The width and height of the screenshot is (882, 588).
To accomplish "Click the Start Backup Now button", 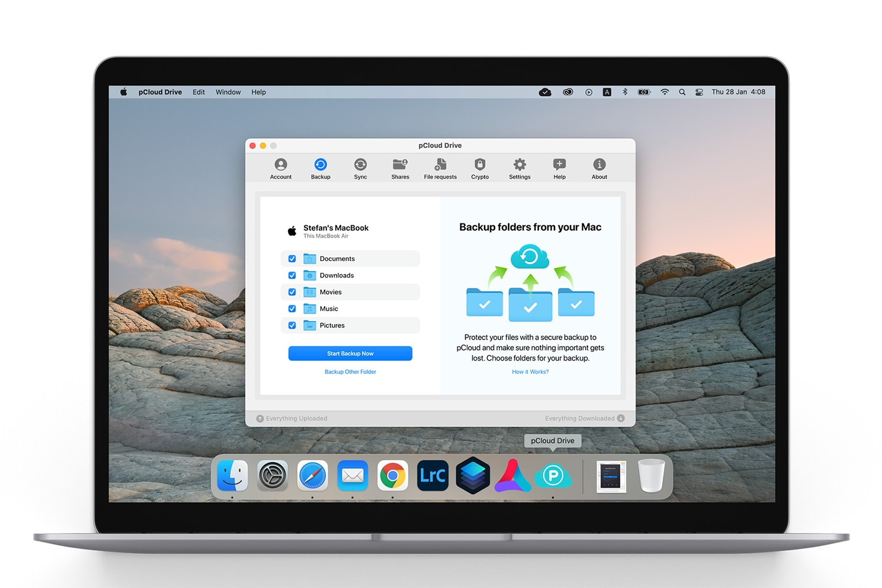I will tap(350, 353).
